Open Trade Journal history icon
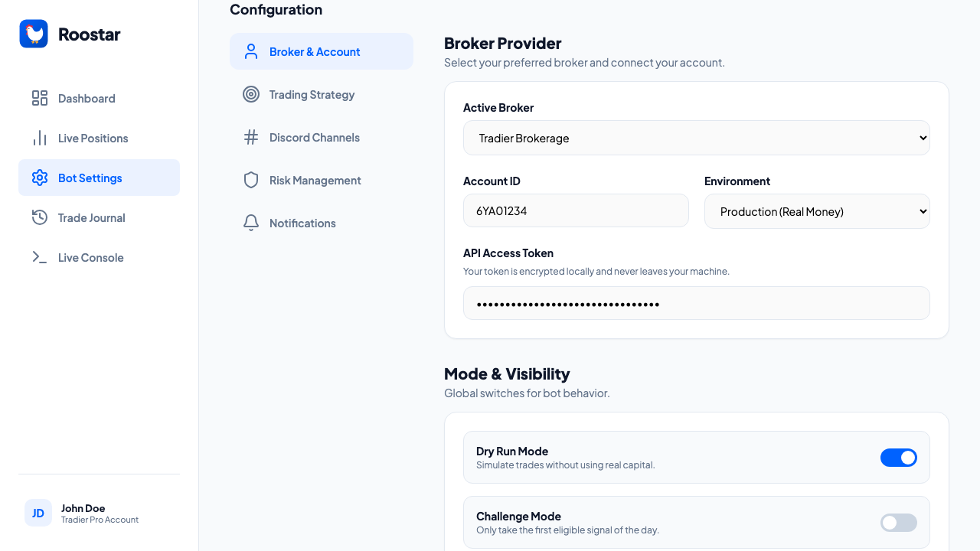 coord(39,217)
